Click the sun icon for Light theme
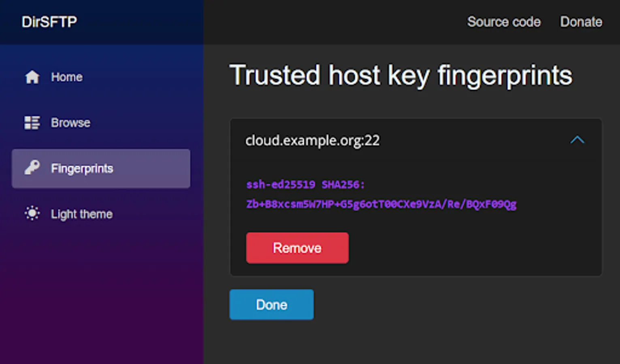The height and width of the screenshot is (364, 620). (x=32, y=214)
